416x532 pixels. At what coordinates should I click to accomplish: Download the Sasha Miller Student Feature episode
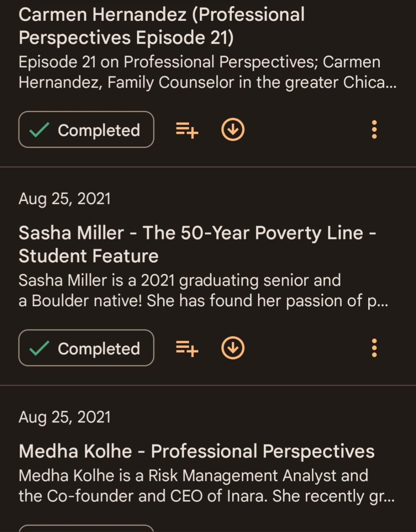pos(233,348)
